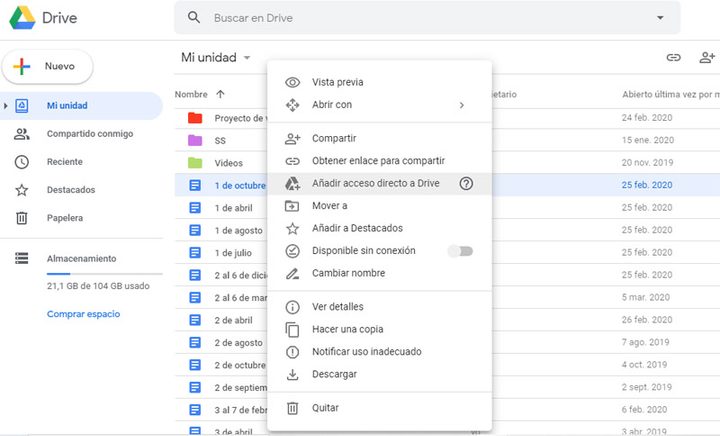Viewport: 720px width, 436px height.
Task: Expand Mi unidad tree in sidebar
Action: click(x=6, y=106)
